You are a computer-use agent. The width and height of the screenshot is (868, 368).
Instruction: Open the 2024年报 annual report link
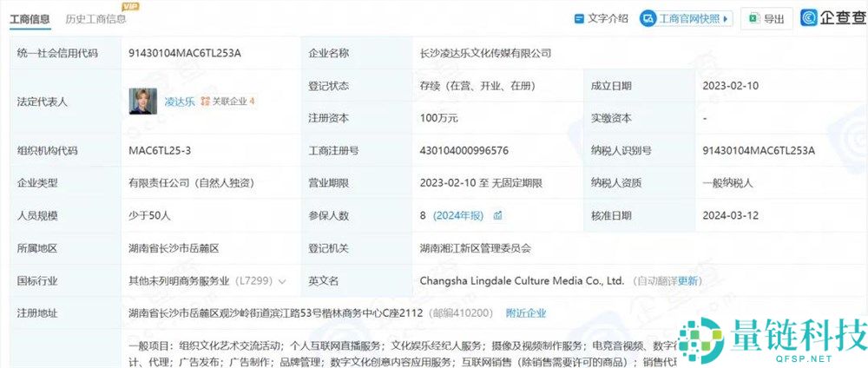pyautogui.click(x=457, y=216)
